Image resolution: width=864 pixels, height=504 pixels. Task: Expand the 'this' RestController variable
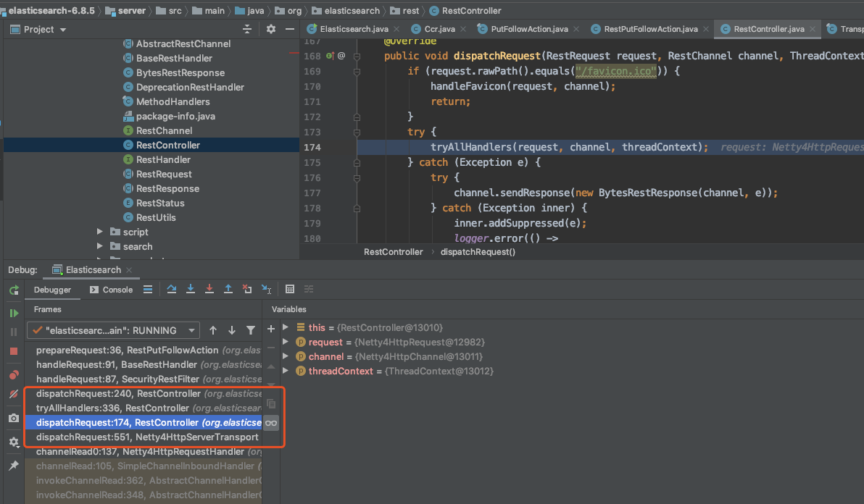click(x=286, y=327)
